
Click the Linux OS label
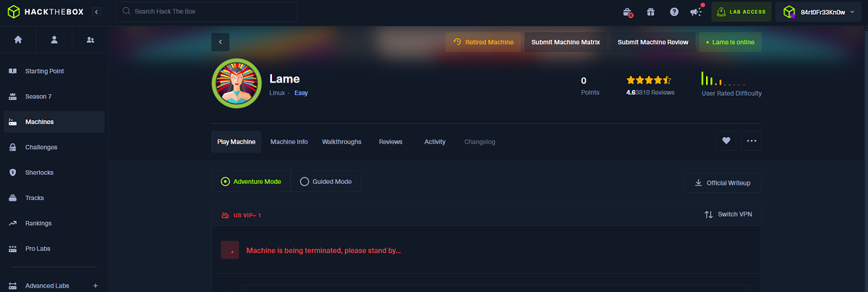[277, 93]
